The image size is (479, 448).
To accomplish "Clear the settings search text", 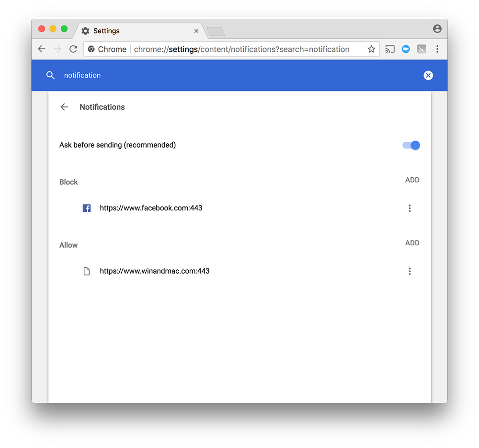I will (x=428, y=75).
